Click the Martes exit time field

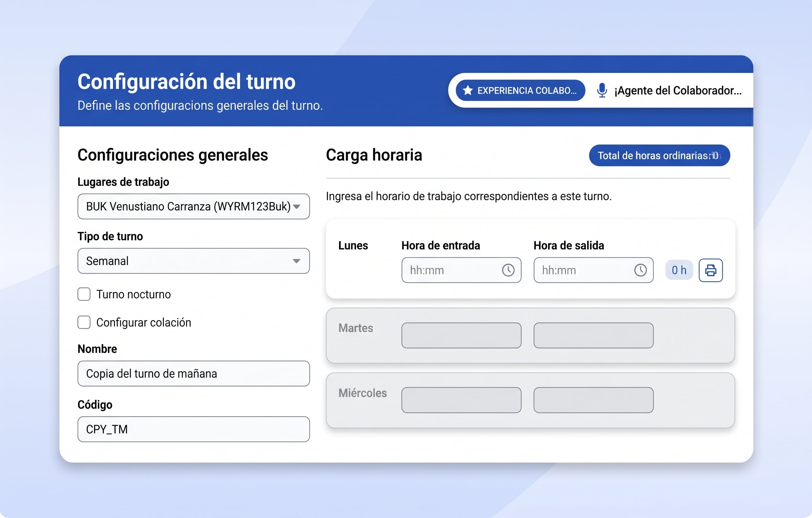coord(593,335)
